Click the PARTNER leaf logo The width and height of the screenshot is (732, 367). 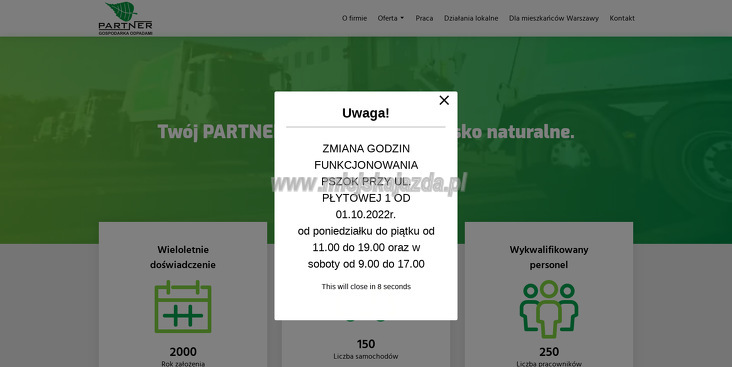coord(125,18)
